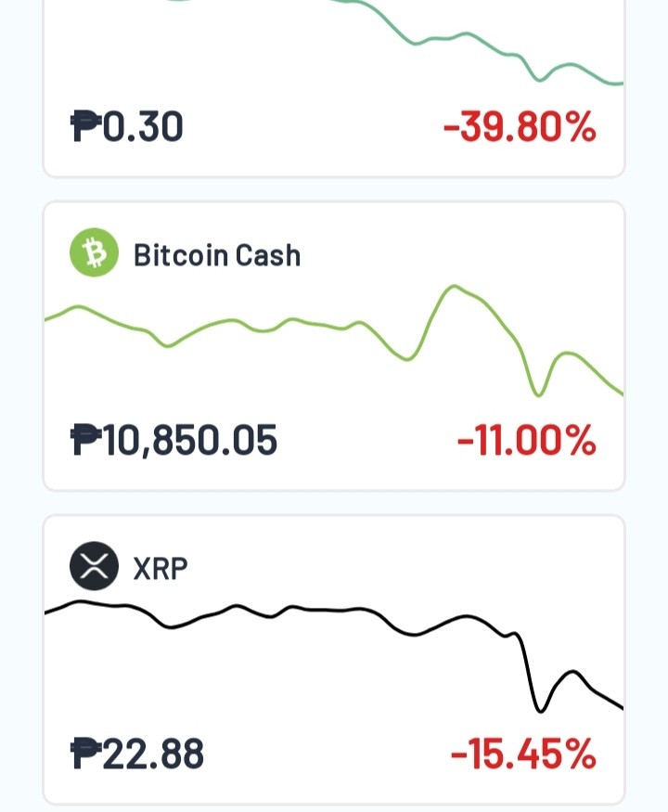The width and height of the screenshot is (668, 812).
Task: Select the ₱0.30 price in top card
Action: 126,126
